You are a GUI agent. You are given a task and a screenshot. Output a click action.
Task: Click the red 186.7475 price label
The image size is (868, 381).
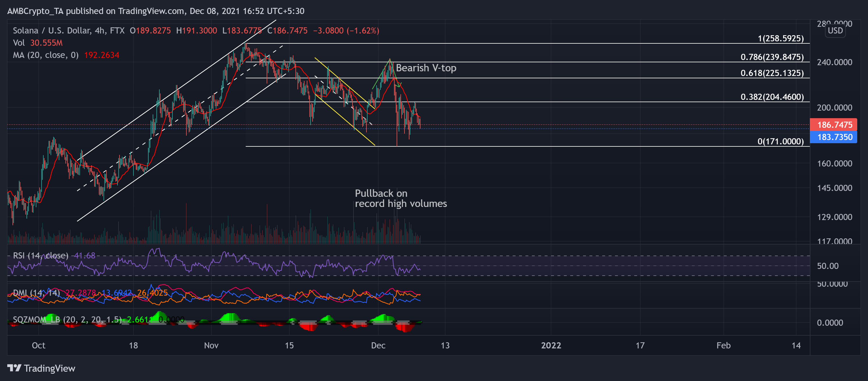click(x=833, y=125)
